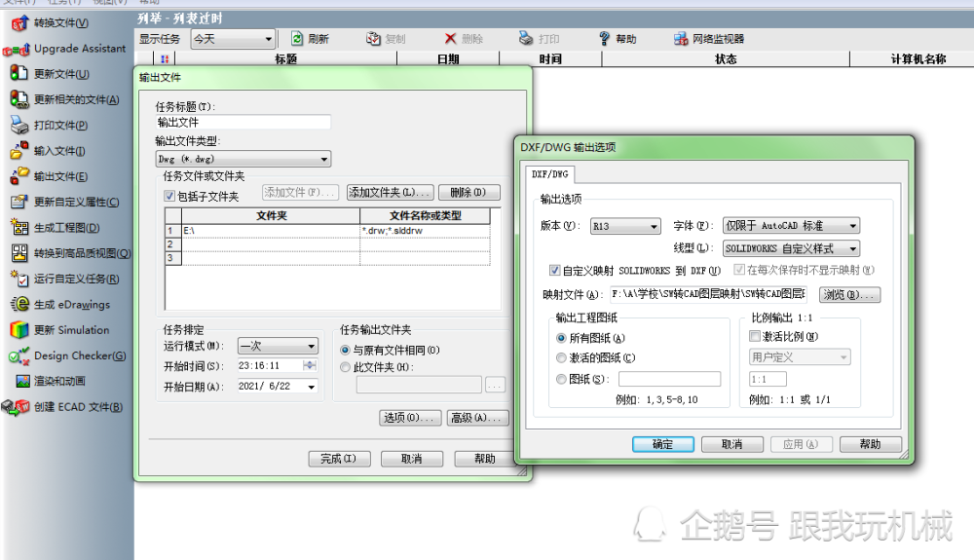Click the 刷新 refresh toolbar icon
974x560 pixels.
pos(297,39)
